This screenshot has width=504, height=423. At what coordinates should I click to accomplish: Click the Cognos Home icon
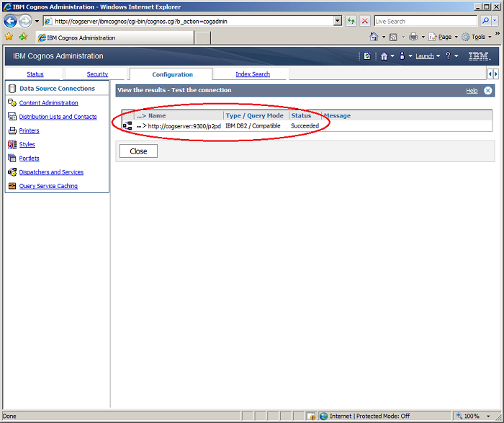click(384, 56)
